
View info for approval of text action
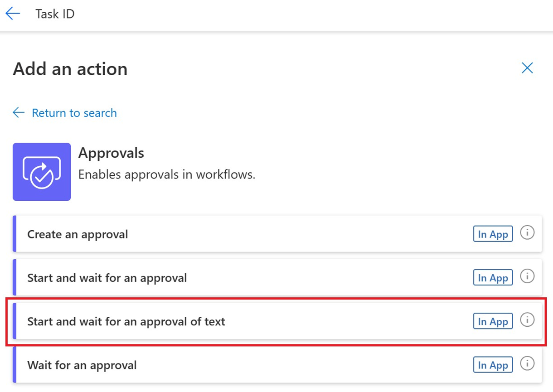(527, 320)
